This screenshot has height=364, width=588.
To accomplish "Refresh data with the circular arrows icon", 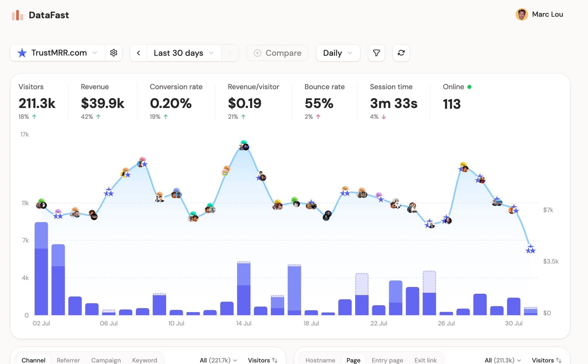I will point(401,53).
